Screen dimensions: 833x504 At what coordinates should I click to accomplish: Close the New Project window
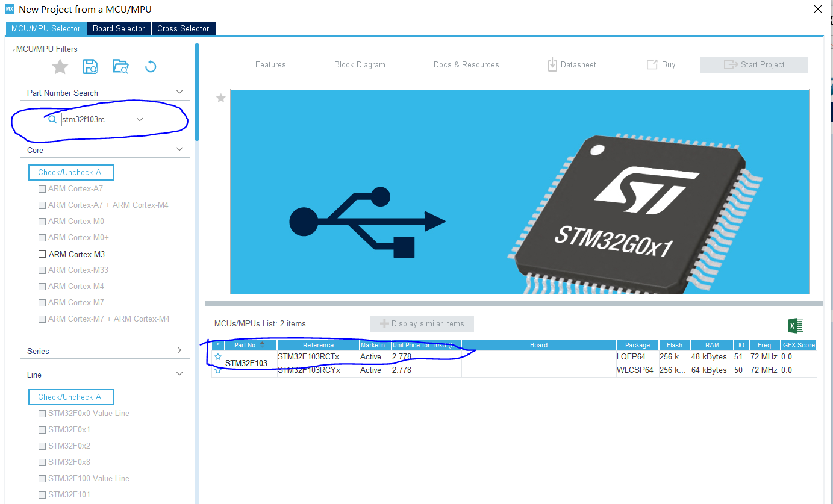click(x=817, y=9)
